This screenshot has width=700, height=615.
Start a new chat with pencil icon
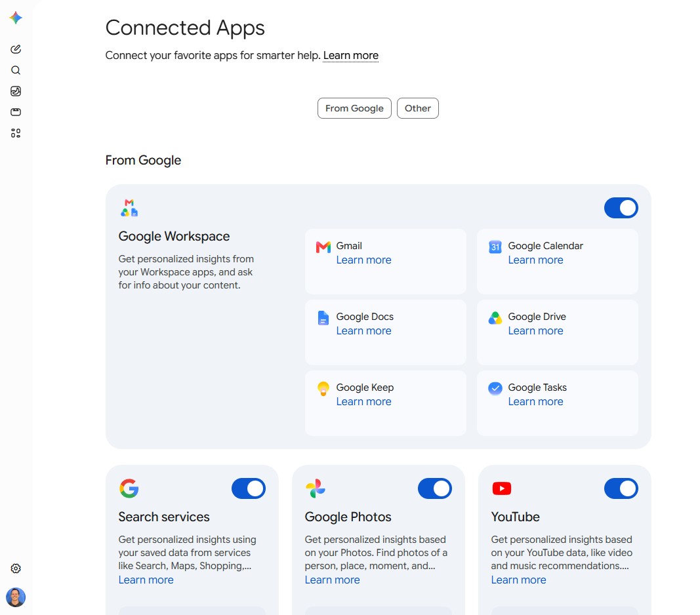16,49
